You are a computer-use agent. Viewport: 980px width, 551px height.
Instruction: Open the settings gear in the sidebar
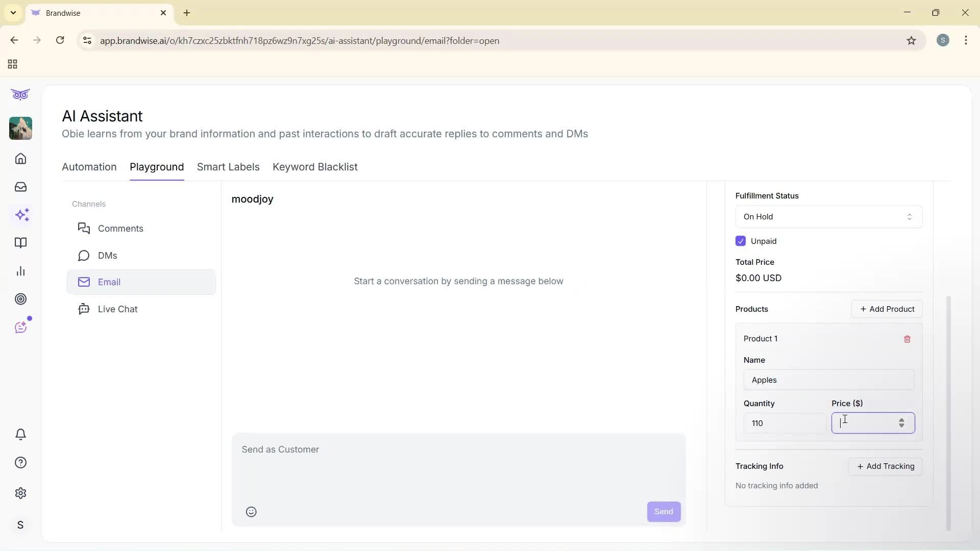(x=20, y=493)
